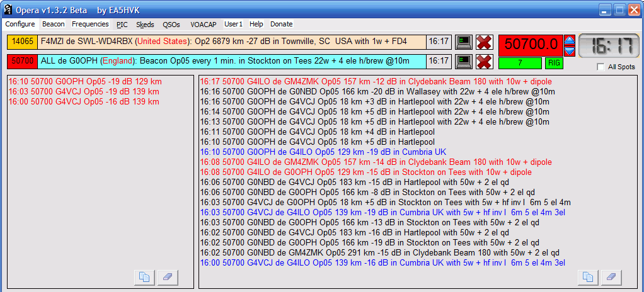This screenshot has height=292, width=644.
Task: Select 16:17 G4ILO de GM4ZMK -12 dB row
Action: tap(376, 82)
